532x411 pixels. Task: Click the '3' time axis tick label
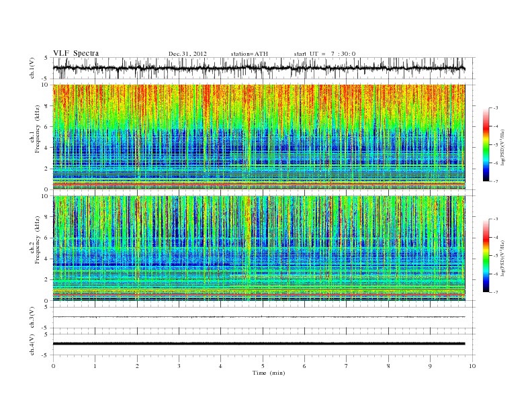click(179, 366)
